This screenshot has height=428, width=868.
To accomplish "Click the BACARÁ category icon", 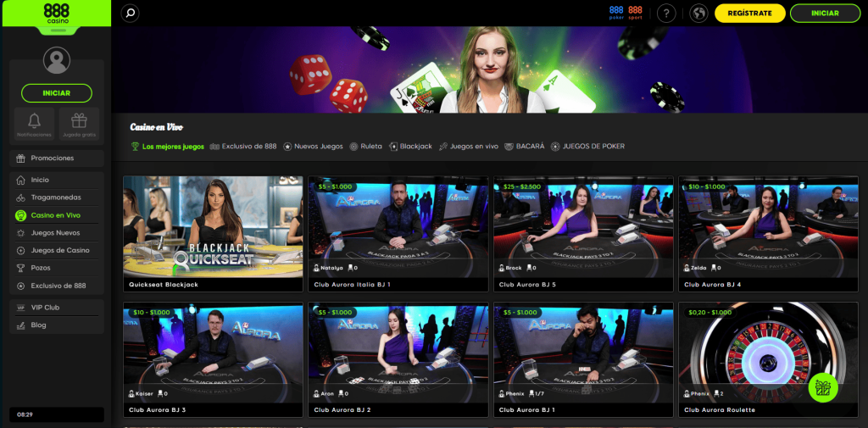I will [x=509, y=147].
